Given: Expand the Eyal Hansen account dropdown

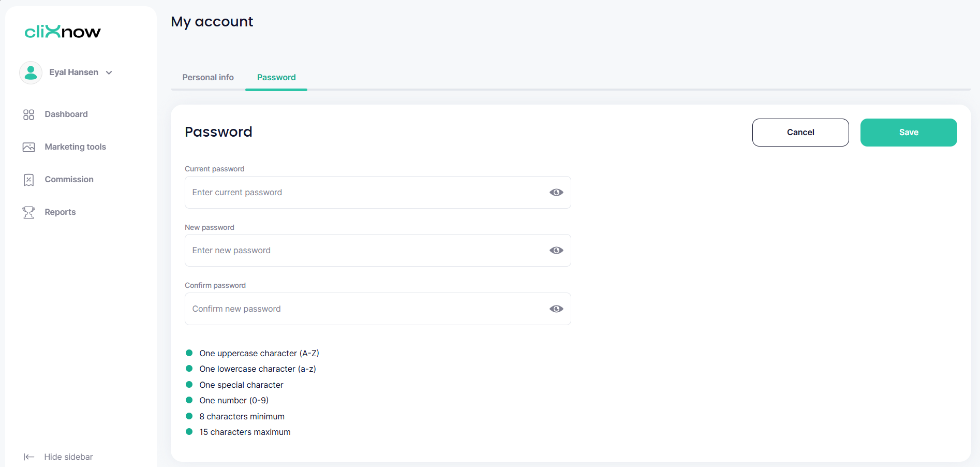Looking at the screenshot, I should click(109, 72).
